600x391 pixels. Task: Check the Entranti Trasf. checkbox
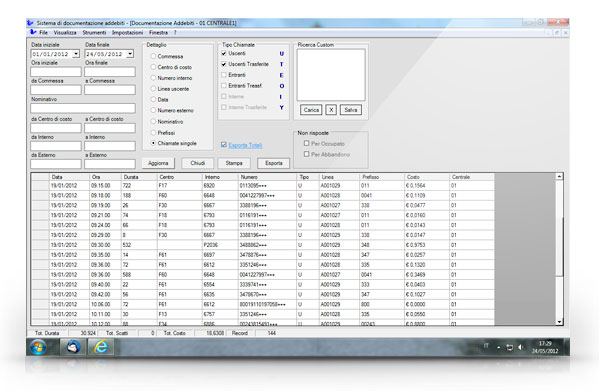[224, 86]
